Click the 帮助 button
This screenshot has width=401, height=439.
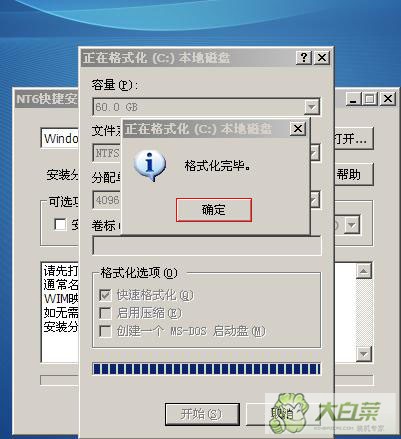tap(353, 174)
